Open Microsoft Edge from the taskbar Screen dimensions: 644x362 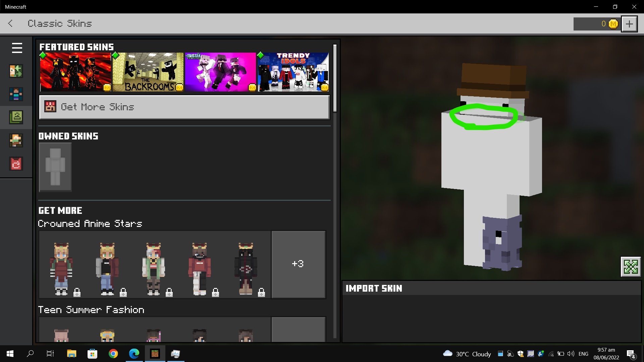pyautogui.click(x=134, y=354)
